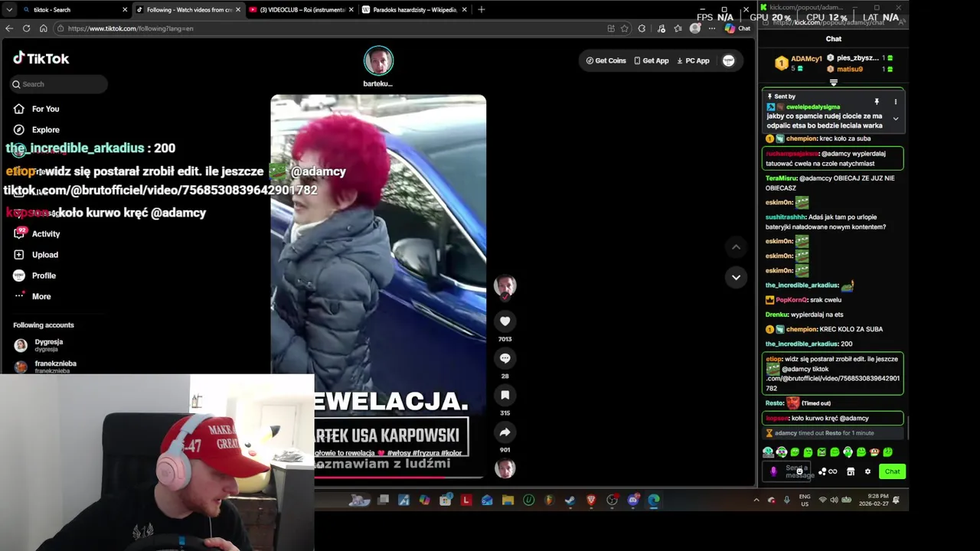Viewport: 980px width, 551px height.
Task: Click the PC App button
Action: [693, 60]
